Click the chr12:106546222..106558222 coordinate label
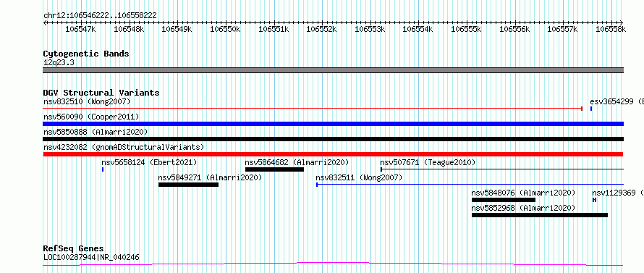 (x=100, y=15)
